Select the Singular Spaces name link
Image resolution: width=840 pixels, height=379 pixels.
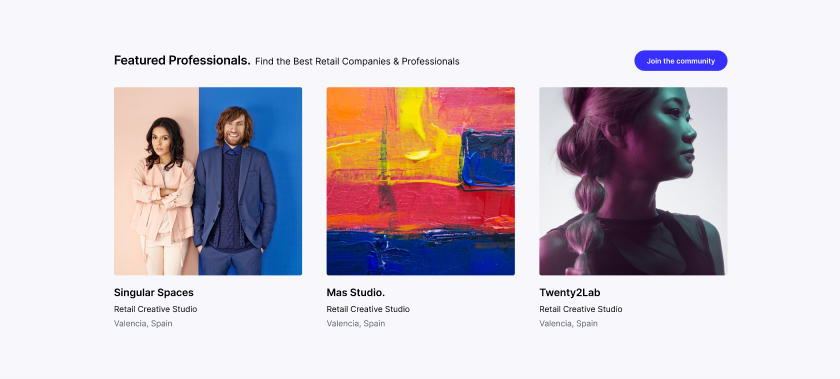tap(154, 293)
